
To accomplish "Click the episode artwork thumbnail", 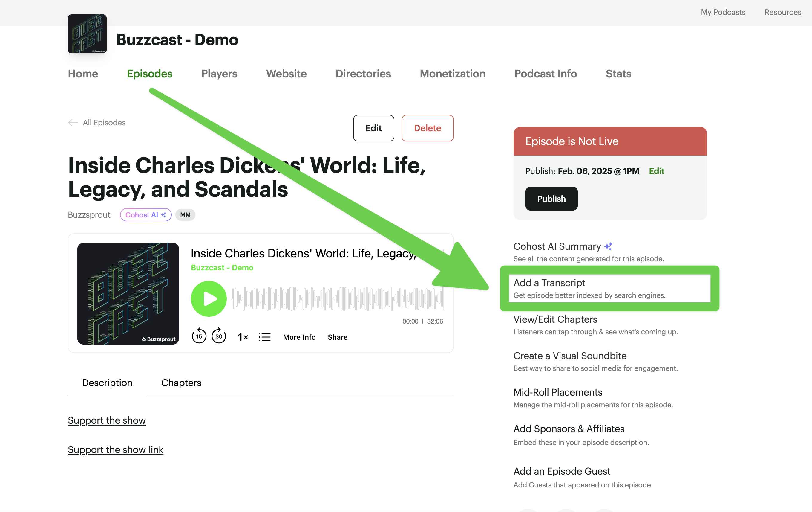I will tap(128, 293).
